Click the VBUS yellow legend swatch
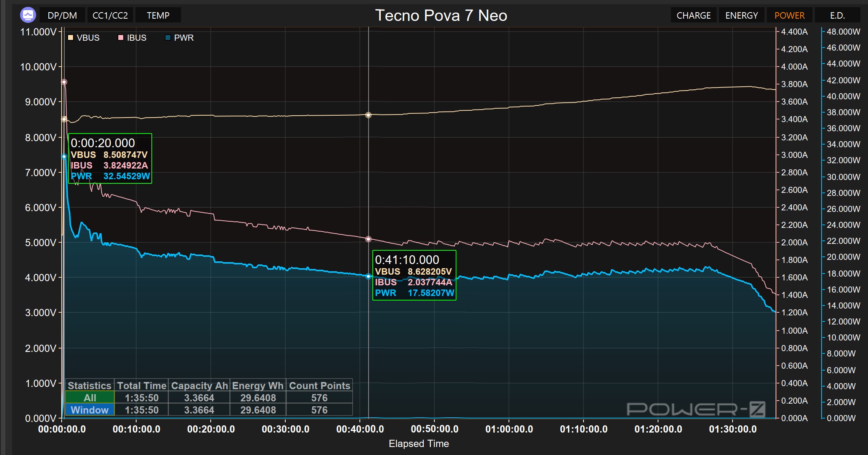Screen dimensions: 868x455 [70, 38]
